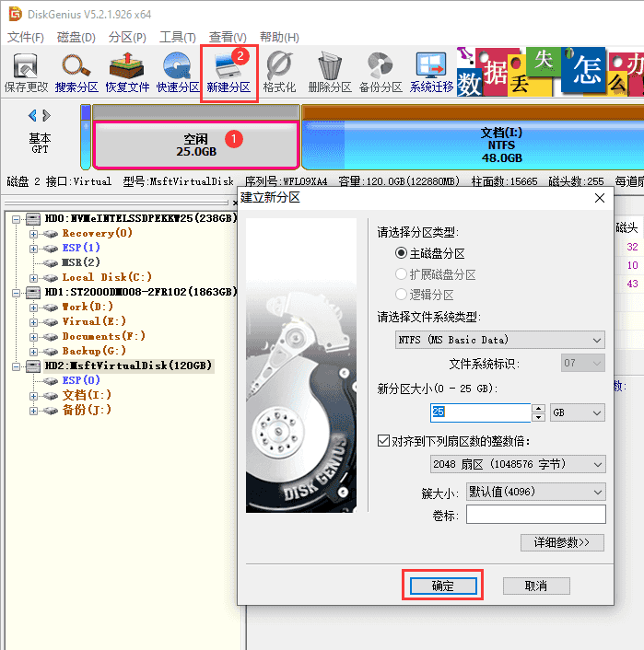Open the file system ID 07 dropdown
The height and width of the screenshot is (650, 644).
[x=583, y=363]
